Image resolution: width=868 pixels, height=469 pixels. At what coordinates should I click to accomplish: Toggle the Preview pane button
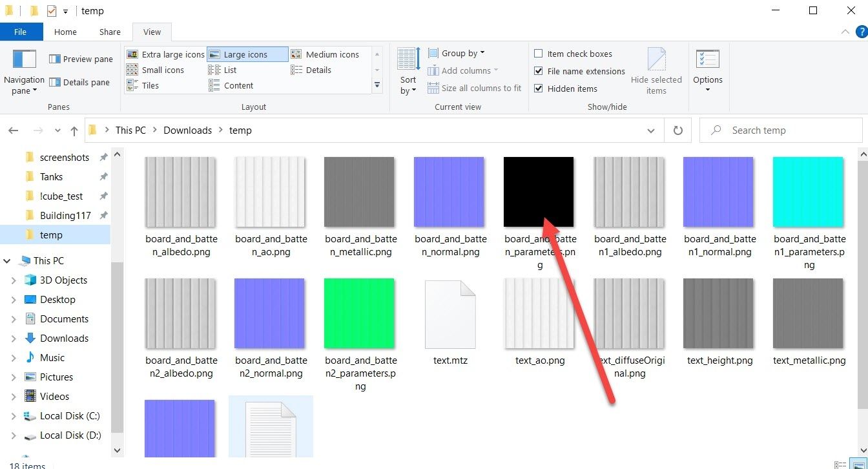[81, 59]
